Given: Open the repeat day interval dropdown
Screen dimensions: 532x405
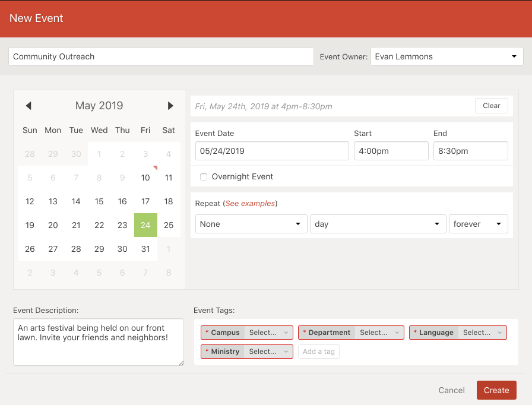Looking at the screenshot, I should tap(378, 224).
